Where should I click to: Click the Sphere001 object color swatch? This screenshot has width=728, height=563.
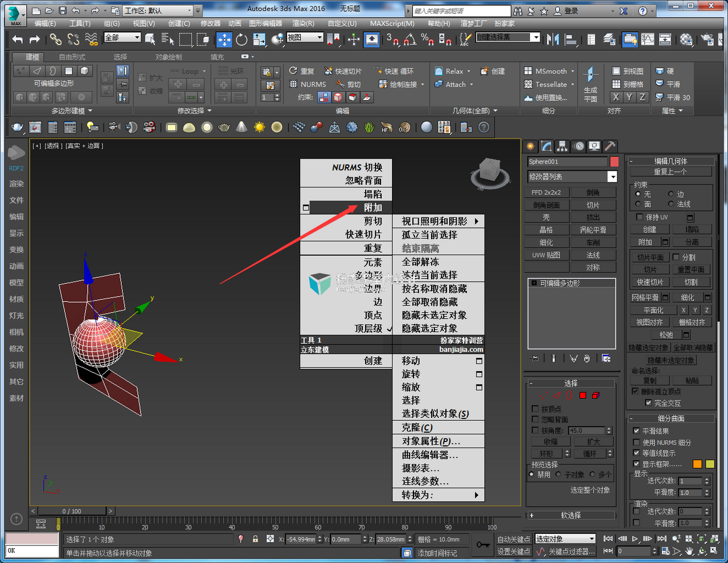pyautogui.click(x=614, y=162)
